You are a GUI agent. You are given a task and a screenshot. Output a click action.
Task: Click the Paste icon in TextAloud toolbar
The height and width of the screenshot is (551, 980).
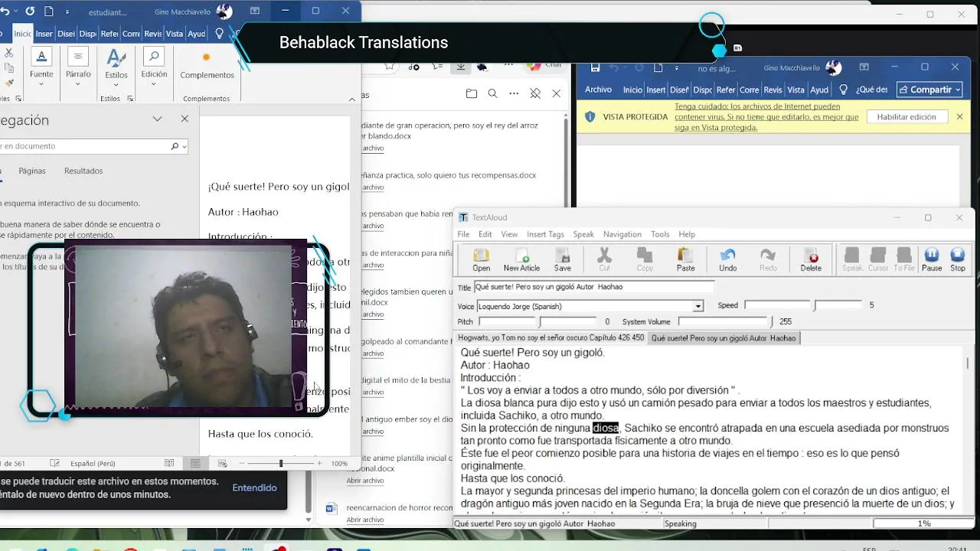[x=685, y=259]
